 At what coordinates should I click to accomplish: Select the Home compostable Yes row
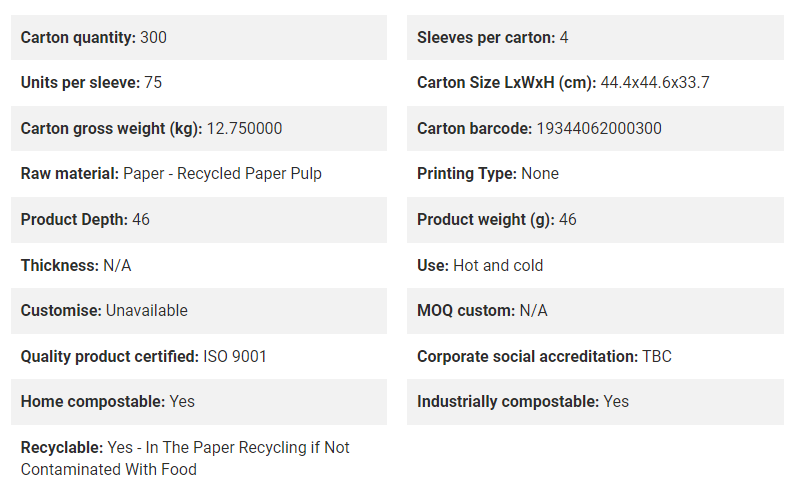(199, 402)
